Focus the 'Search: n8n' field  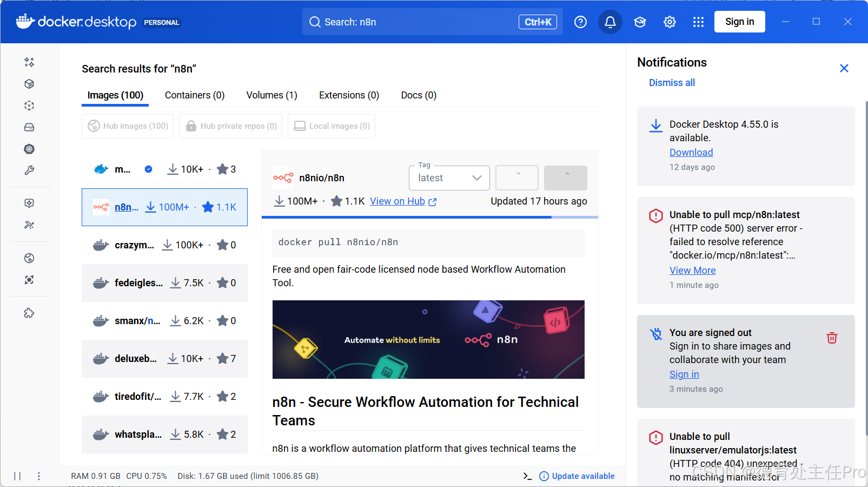(x=433, y=22)
